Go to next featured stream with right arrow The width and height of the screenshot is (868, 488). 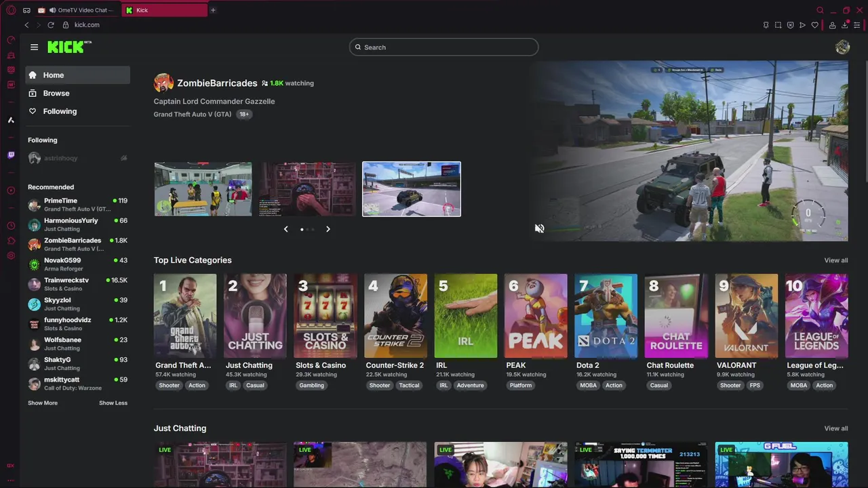[x=328, y=229]
